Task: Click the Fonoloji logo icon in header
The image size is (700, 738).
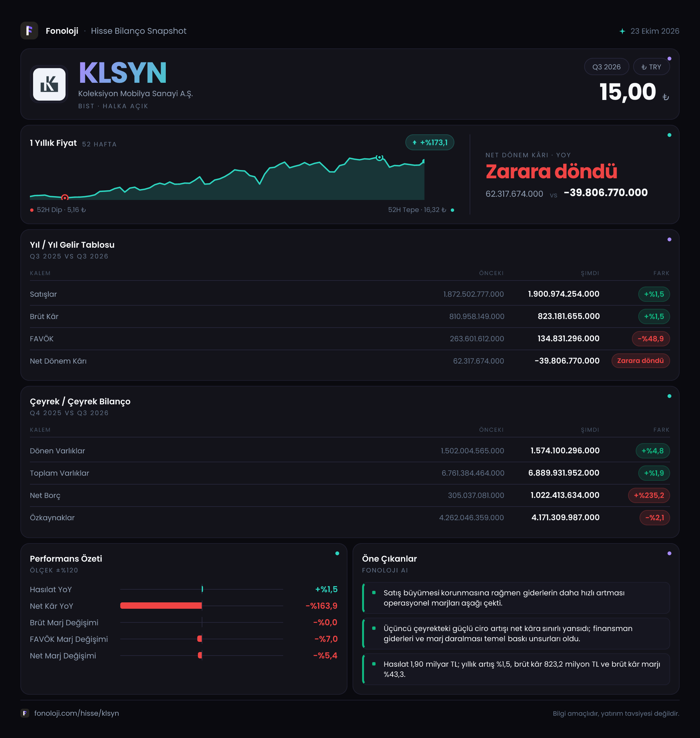Action: point(29,31)
